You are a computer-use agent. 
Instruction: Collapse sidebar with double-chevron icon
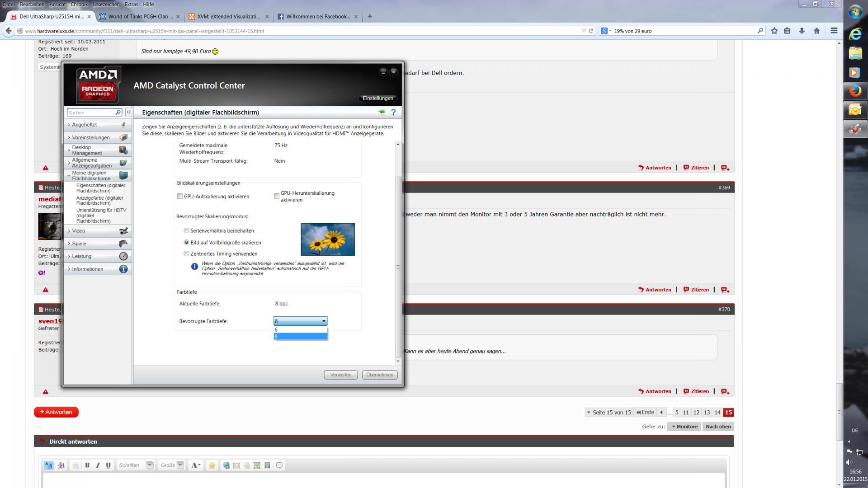pos(128,112)
